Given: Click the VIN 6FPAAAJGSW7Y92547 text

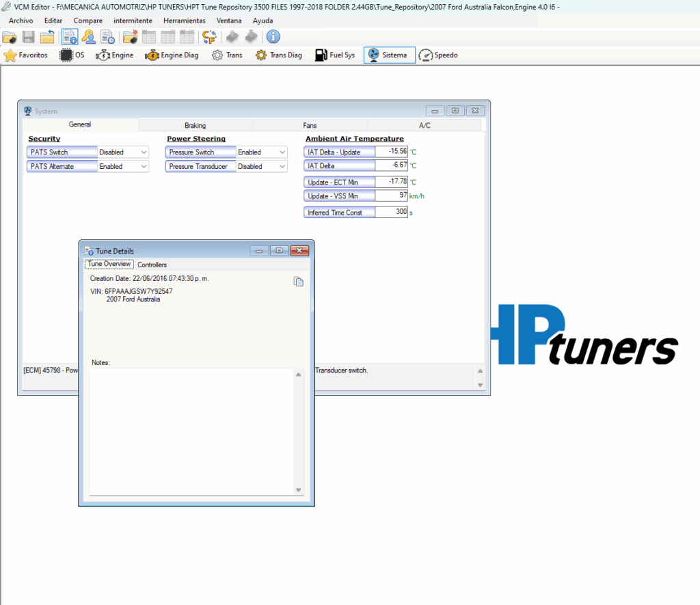Looking at the screenshot, I should (131, 291).
